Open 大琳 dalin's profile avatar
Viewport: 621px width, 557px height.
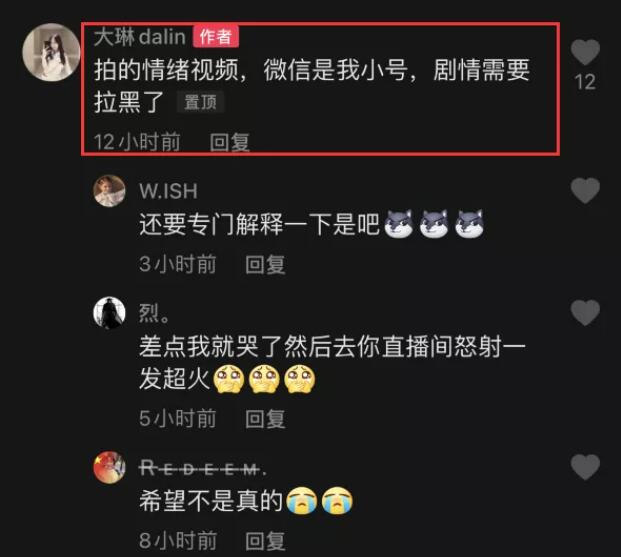pos(51,52)
